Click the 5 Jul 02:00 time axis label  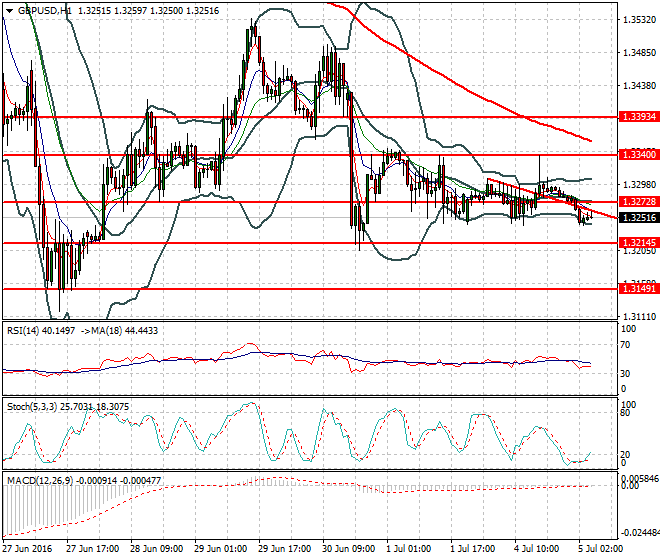click(x=601, y=549)
